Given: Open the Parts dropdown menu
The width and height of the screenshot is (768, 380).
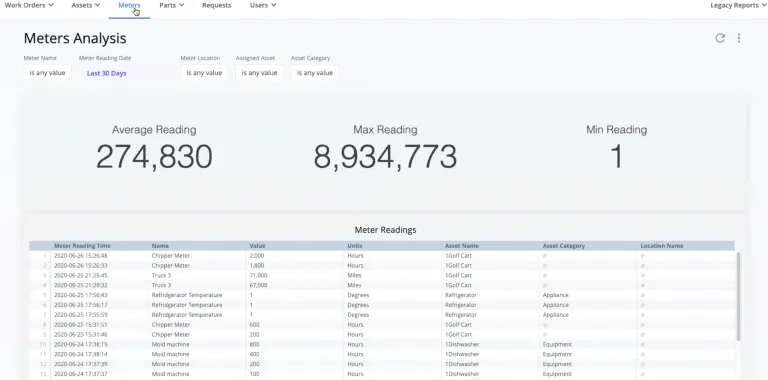Looking at the screenshot, I should pos(171,5).
